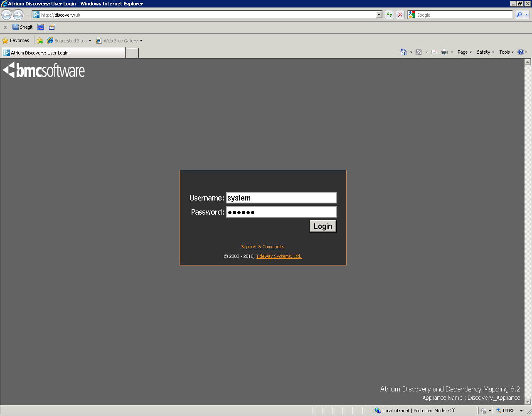Screen dimensions: 532x416
Task: Expand the address bar history dropdown
Action: click(379, 15)
